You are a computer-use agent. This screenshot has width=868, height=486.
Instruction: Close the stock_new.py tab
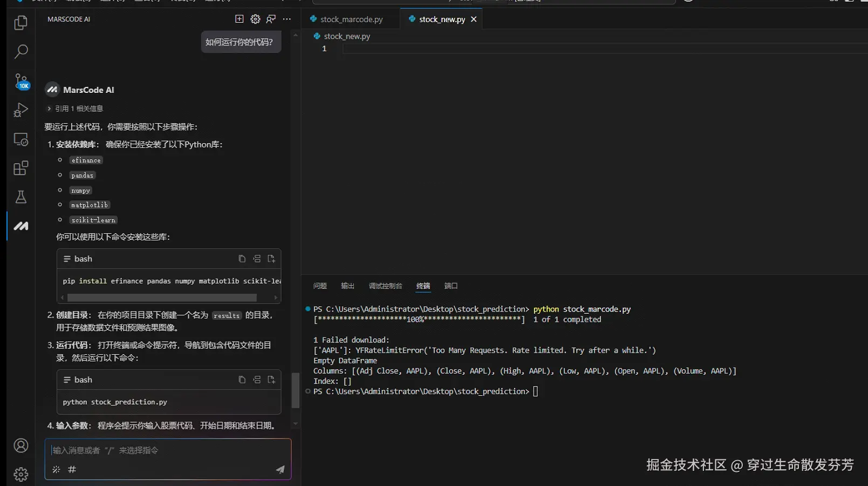pos(474,19)
